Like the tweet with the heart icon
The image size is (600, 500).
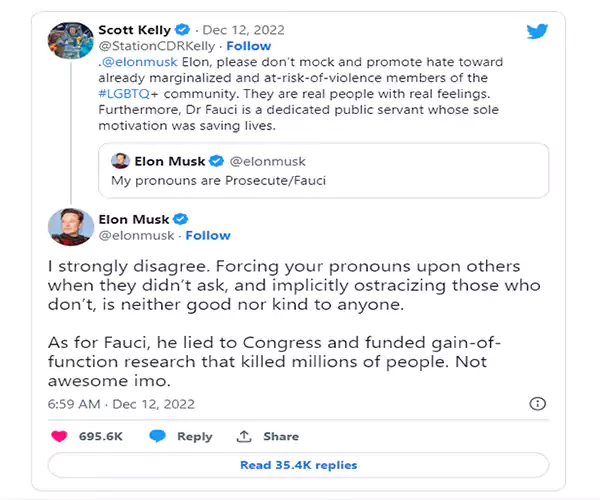pos(59,436)
